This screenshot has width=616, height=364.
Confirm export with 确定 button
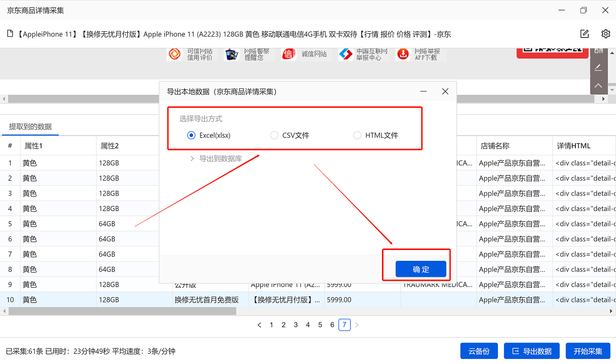[x=421, y=269]
